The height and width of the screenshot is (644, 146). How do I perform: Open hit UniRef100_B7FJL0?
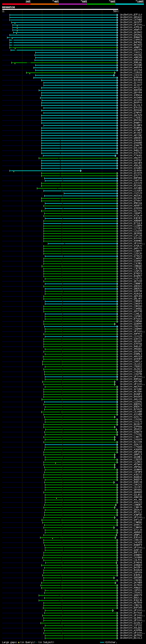point(131,15)
